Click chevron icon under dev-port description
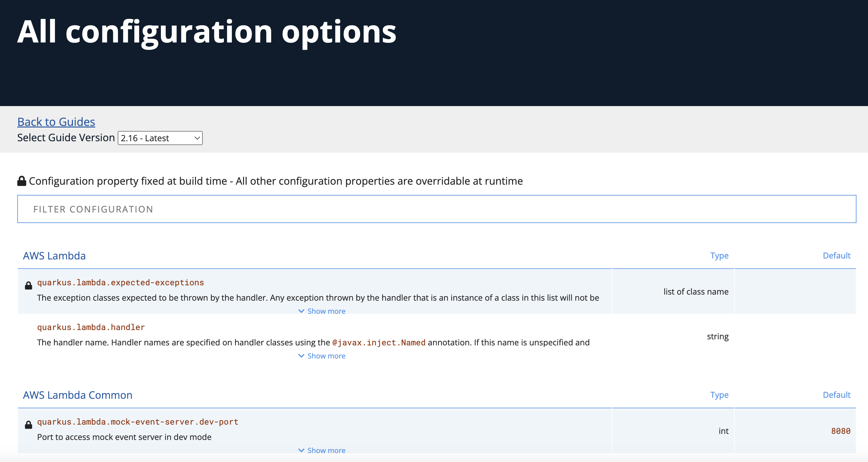This screenshot has height=462, width=868. pos(301,450)
